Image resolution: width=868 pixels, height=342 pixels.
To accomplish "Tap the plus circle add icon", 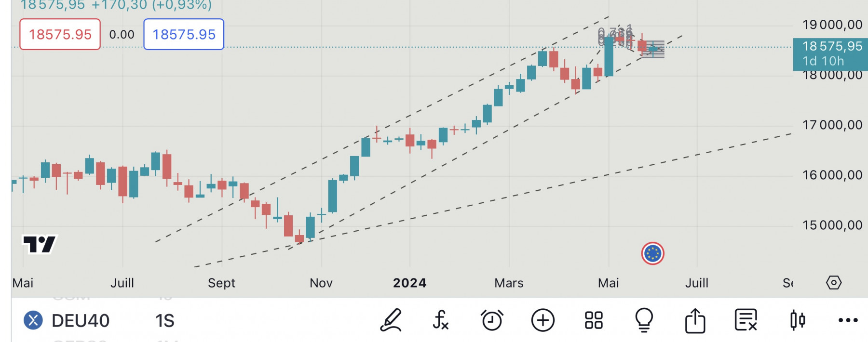I will coord(543,320).
